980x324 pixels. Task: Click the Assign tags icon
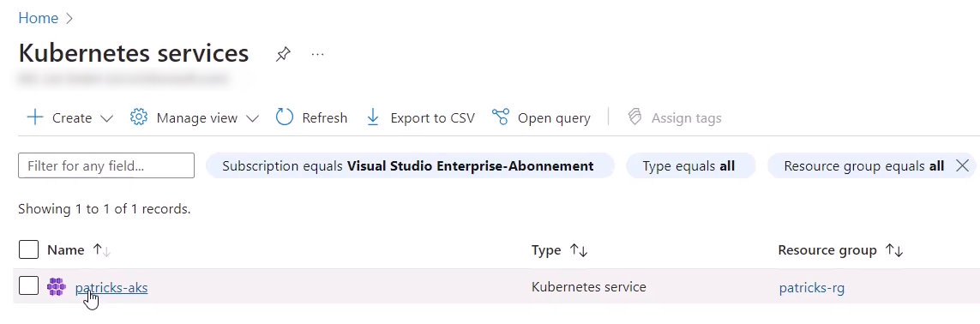coord(635,117)
